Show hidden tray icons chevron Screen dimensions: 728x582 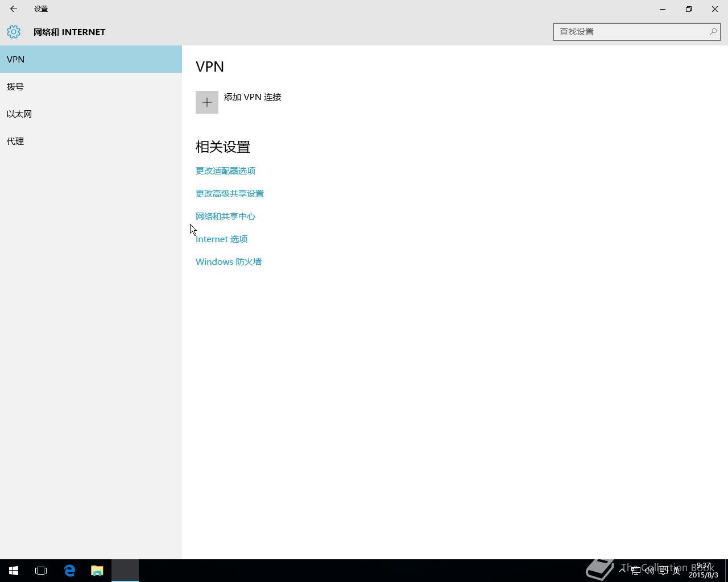point(622,571)
